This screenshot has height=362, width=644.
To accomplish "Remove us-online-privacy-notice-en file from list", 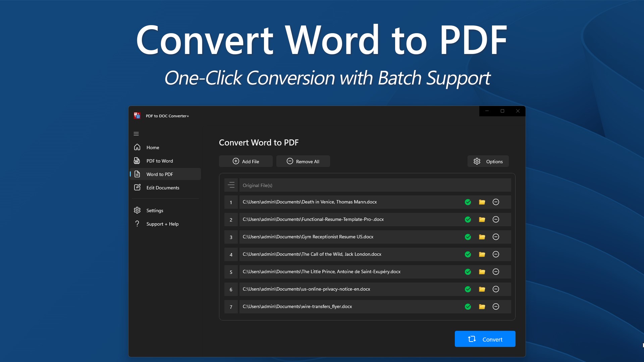I will 496,289.
